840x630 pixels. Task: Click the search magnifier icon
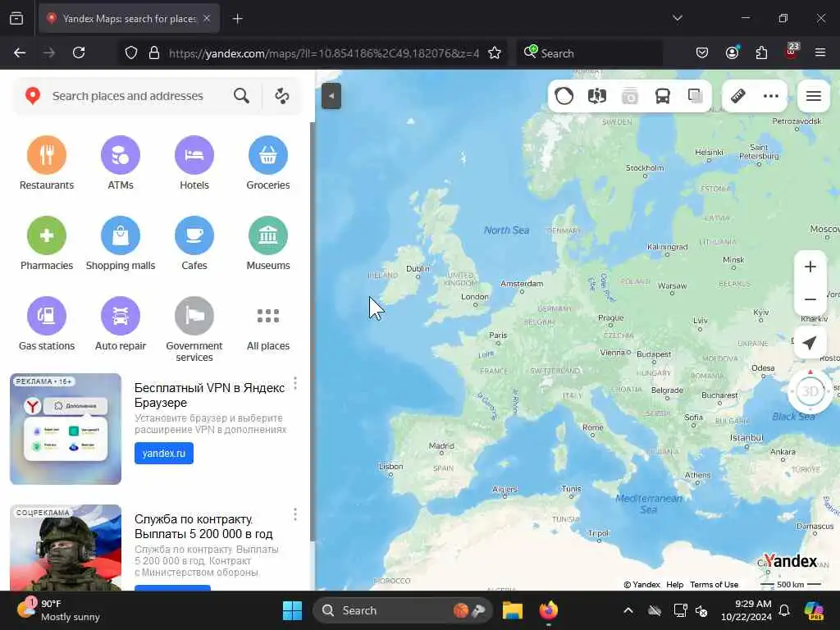pos(242,96)
